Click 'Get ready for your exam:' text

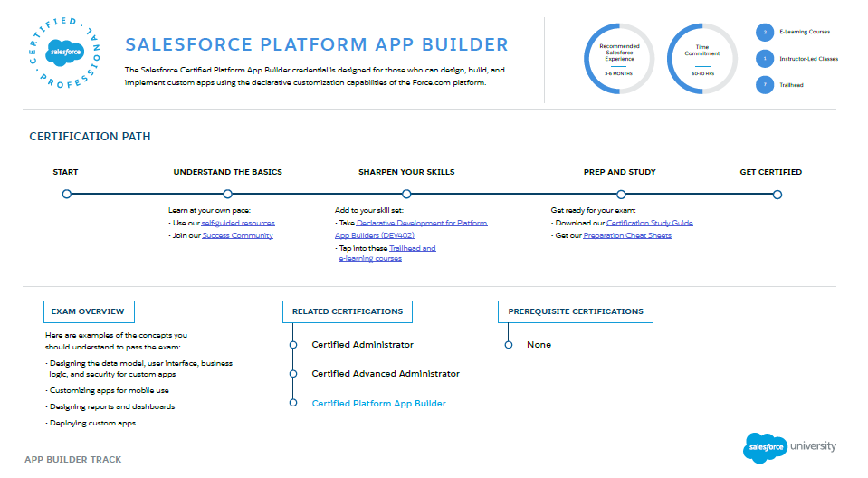click(x=593, y=210)
